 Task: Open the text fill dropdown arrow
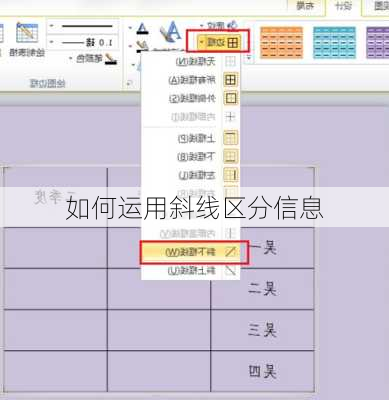coord(130,28)
